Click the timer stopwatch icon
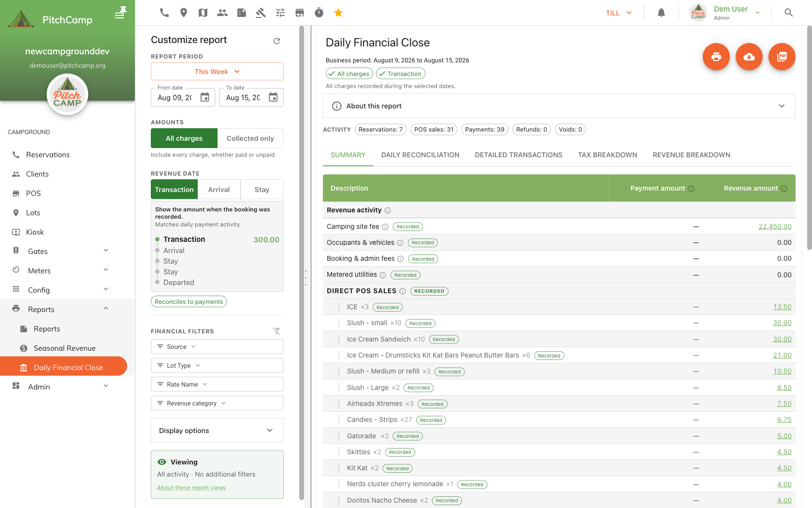The height and width of the screenshot is (508, 812). [319, 13]
